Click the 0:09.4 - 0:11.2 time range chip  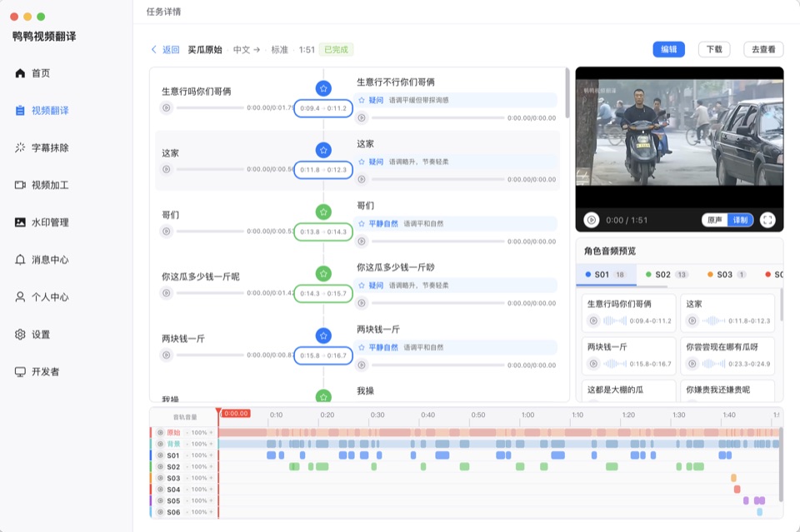[x=323, y=108]
